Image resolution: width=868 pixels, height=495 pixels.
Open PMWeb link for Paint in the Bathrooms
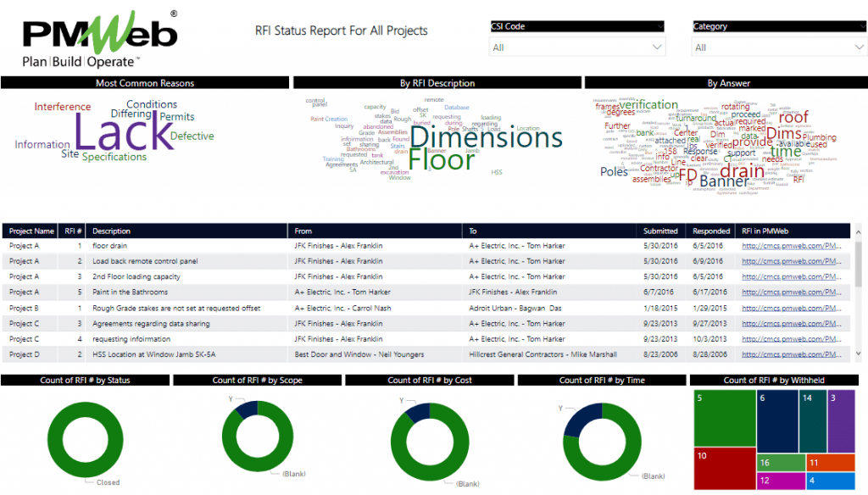click(x=792, y=292)
